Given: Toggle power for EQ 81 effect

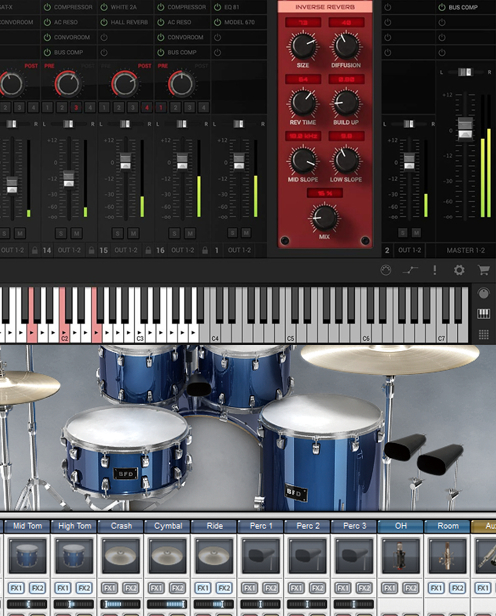Looking at the screenshot, I should [x=218, y=7].
